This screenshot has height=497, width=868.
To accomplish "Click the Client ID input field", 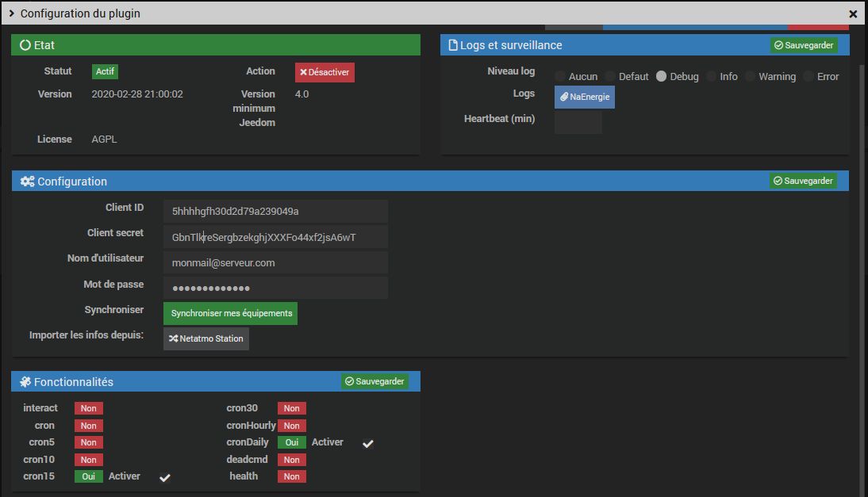I will point(275,211).
